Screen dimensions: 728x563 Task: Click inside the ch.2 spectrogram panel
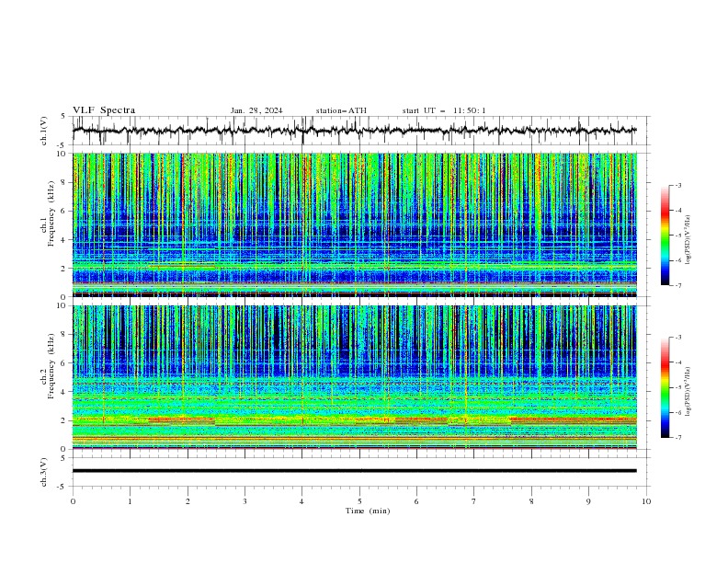[x=355, y=377]
